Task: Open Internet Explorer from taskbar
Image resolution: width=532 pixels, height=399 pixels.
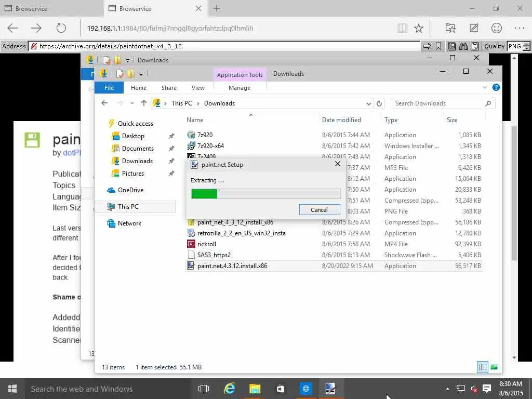Action: (230, 389)
